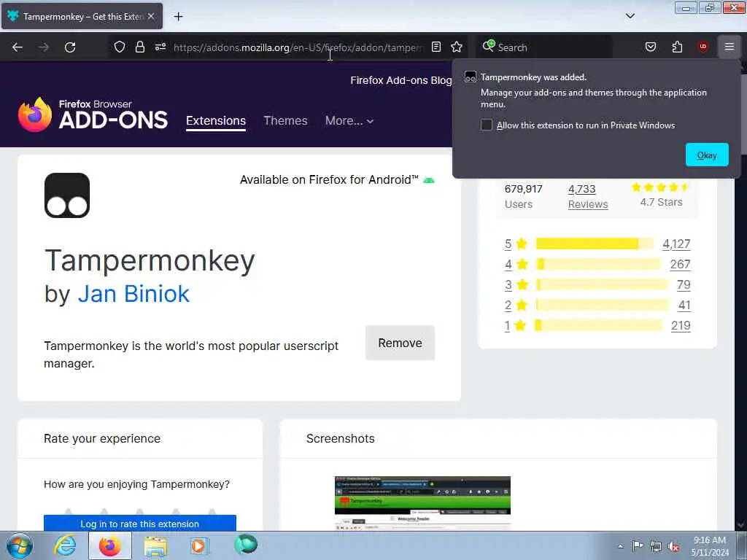Confirm with the Okay button
This screenshot has height=560, width=747.
706,155
